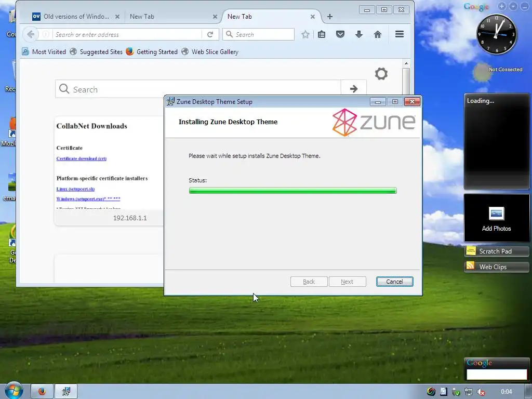Open Web Slice Gallery bookmark
This screenshot has width=532, height=399.
[210, 51]
